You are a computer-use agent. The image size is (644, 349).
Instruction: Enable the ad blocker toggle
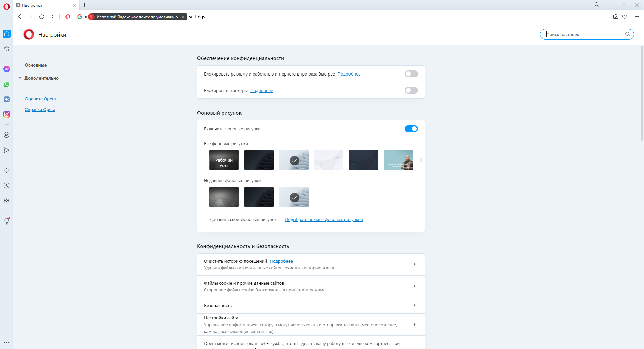(411, 74)
